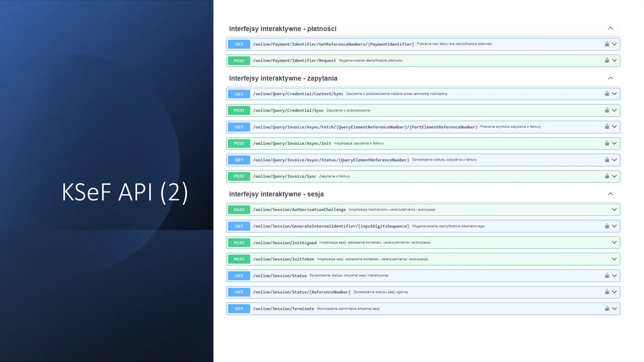Click 'Interfejsy interaktywne - sesja' heading
This screenshot has width=644, height=362.
pyautogui.click(x=276, y=194)
